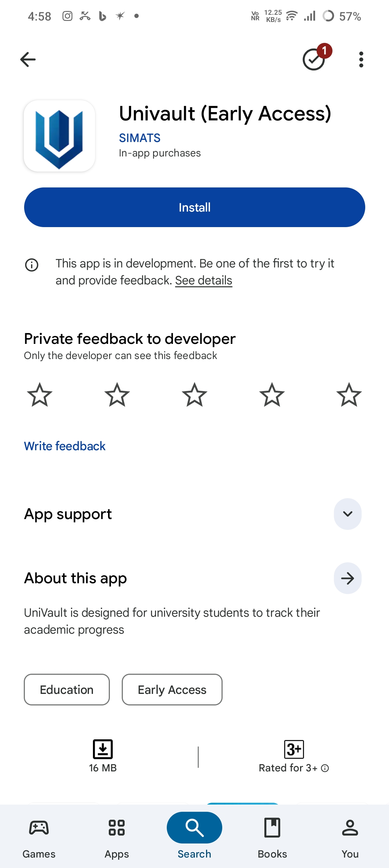Viewport: 389px width, 868px height.
Task: Select the Education category chip
Action: pos(67,690)
